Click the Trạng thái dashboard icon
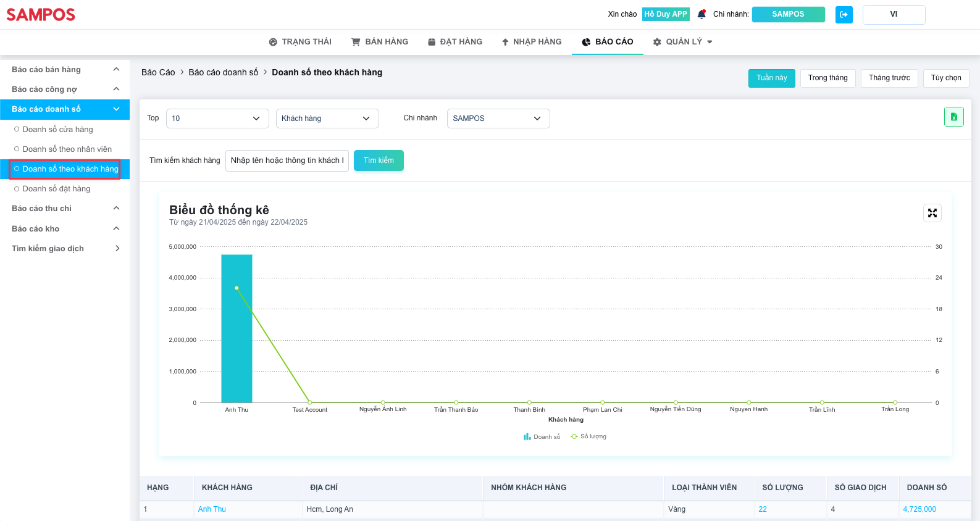980x521 pixels. click(x=273, y=42)
